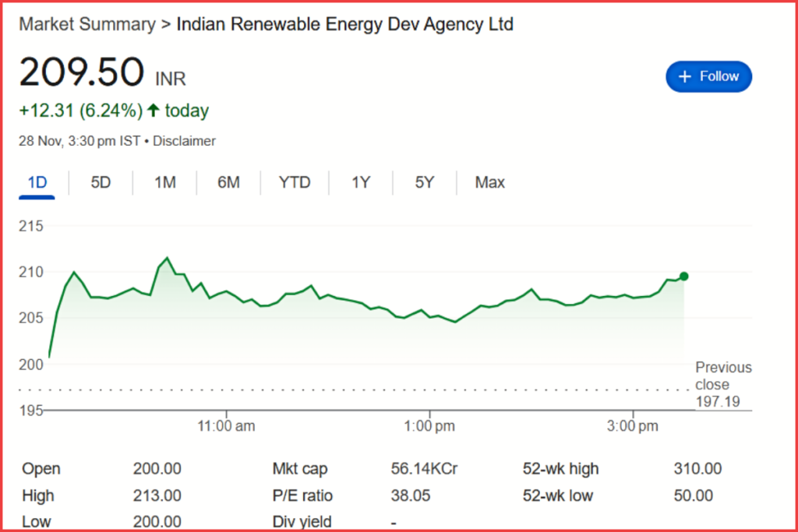Screen dimensions: 798x532
Task: Click the 209.50 stock price
Action: tap(82, 72)
